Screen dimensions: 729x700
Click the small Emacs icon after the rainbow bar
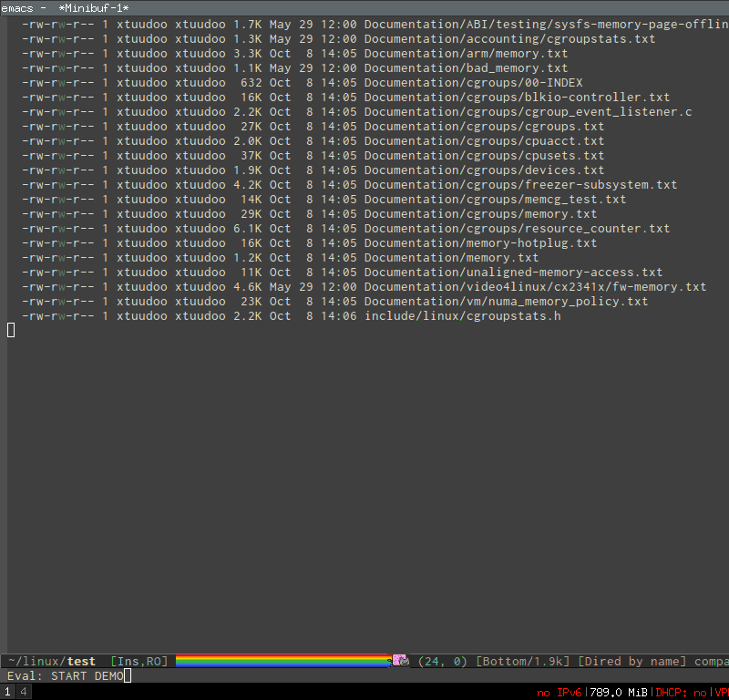click(403, 659)
